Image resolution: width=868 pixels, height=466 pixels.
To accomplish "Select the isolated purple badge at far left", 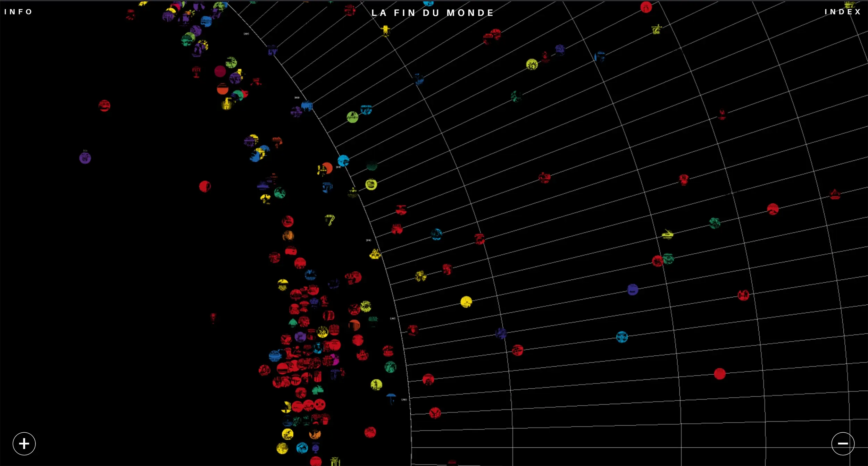I will click(85, 158).
